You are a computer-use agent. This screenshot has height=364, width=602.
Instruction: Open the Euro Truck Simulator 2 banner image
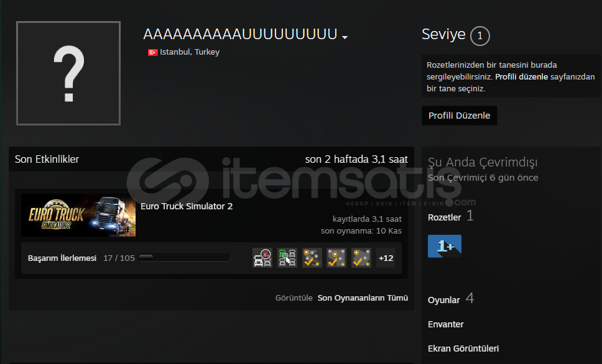pyautogui.click(x=78, y=215)
